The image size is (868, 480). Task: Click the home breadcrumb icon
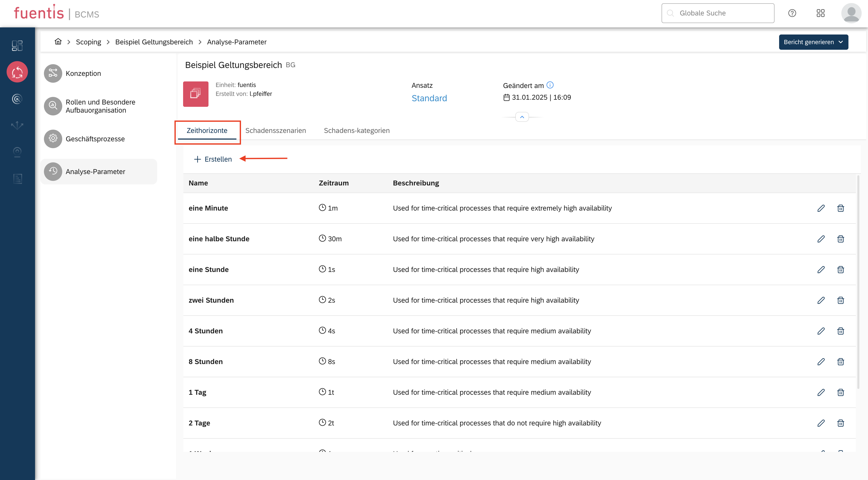coord(58,42)
